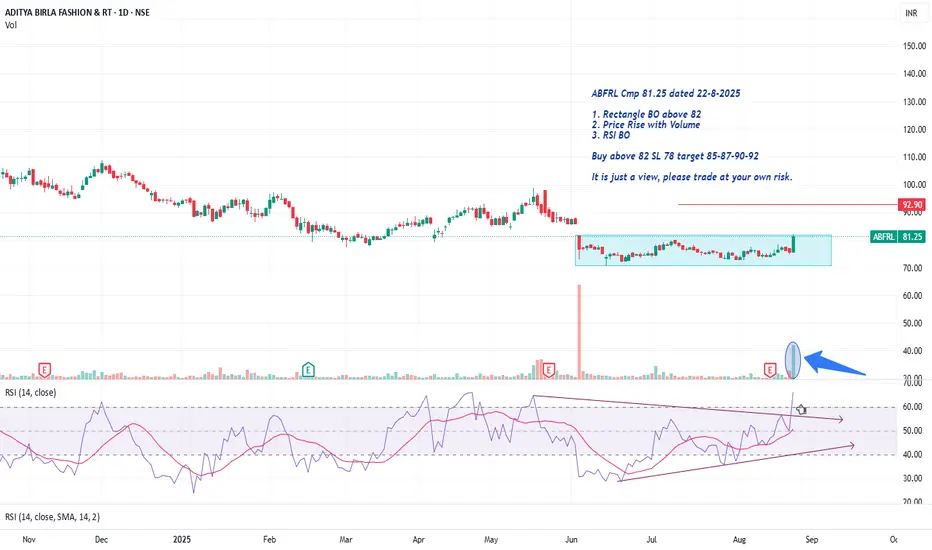Select the RSI (14, close) indicator label
This screenshot has height=550, width=932.
pos(31,392)
